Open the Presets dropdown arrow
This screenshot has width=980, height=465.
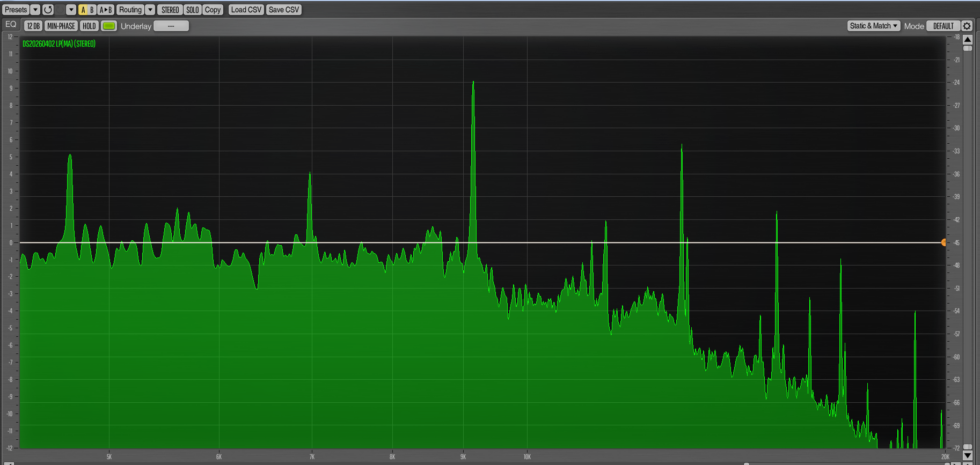point(35,10)
